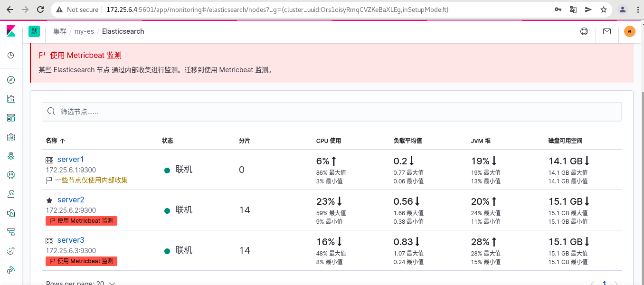Open the Kibana home logo
Viewport: 644px width, 285px height.
coord(11,32)
